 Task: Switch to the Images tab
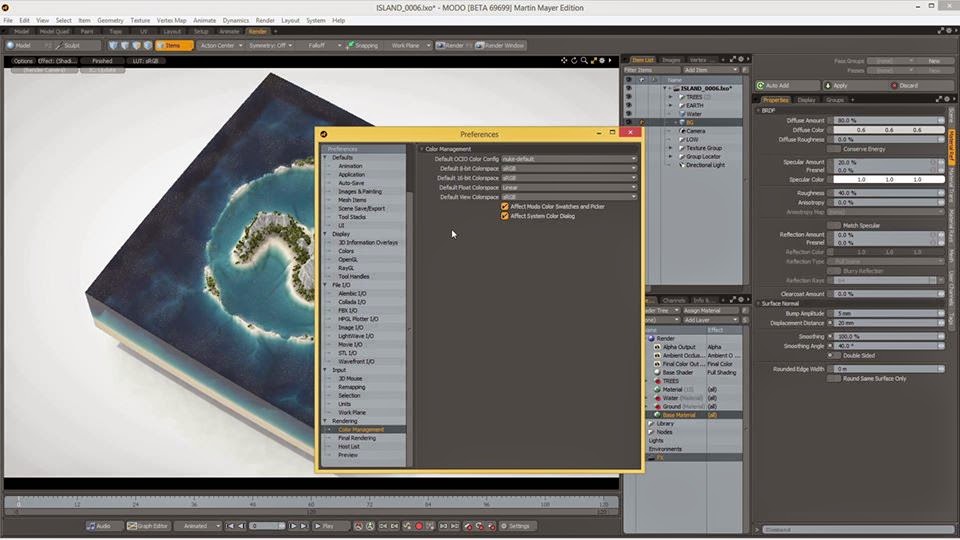tap(671, 60)
